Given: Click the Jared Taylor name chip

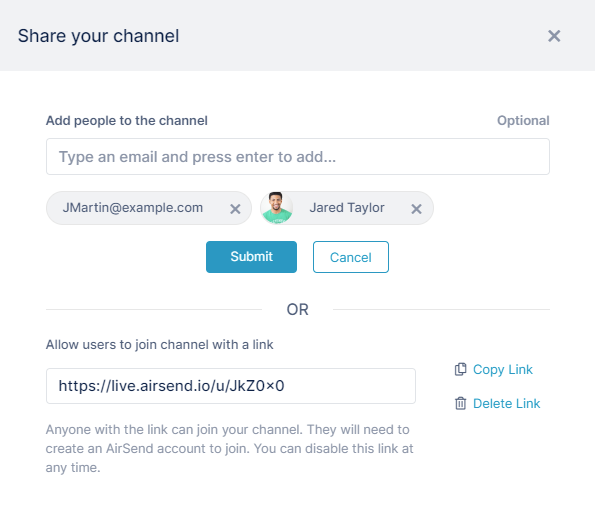Looking at the screenshot, I should pos(347,208).
